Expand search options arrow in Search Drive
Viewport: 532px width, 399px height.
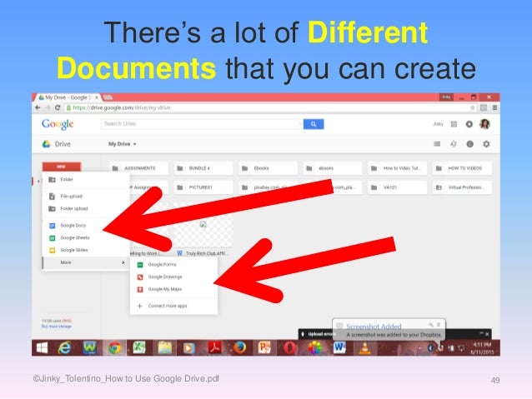[x=300, y=124]
